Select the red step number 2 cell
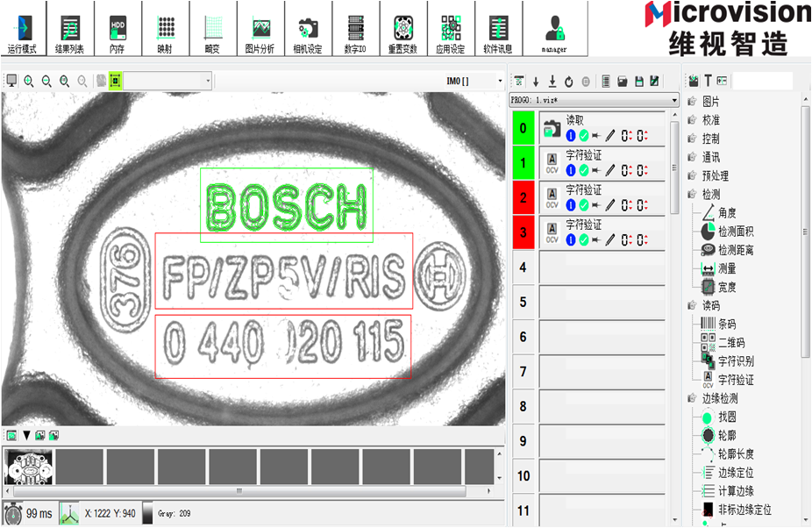 coord(523,197)
